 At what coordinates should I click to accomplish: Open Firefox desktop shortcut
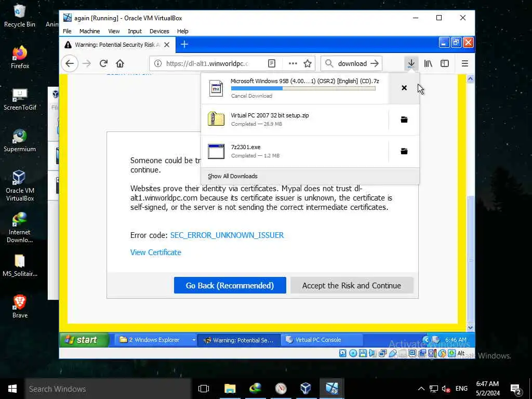pos(20,57)
